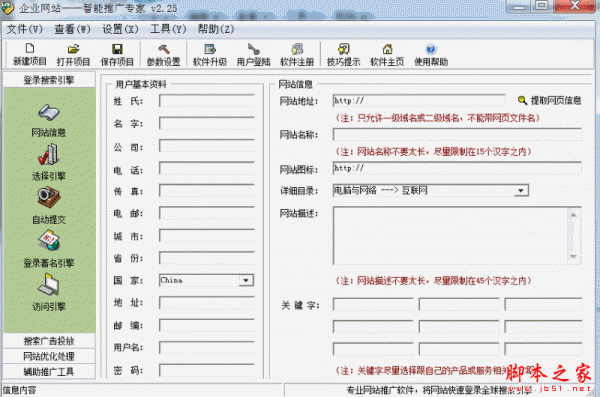The image size is (600, 397).
Task: Switch to 辅助推广工具 panel tab
Action: click(x=49, y=371)
